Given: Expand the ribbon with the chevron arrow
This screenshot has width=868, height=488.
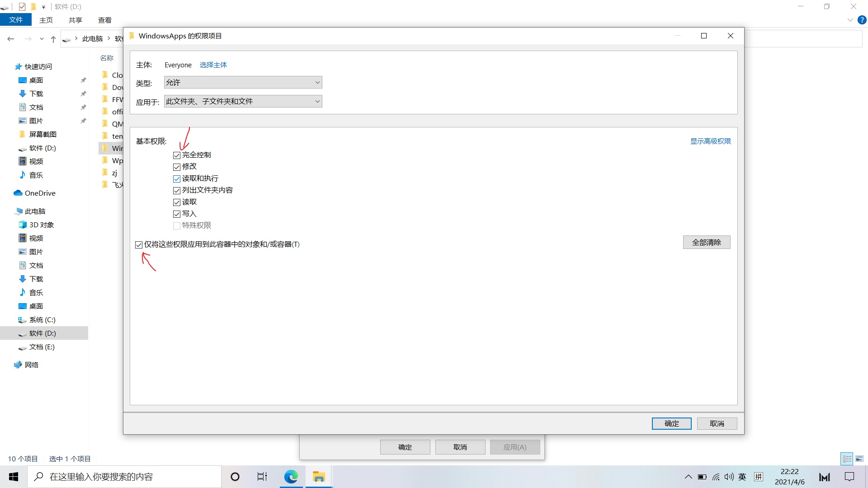Looking at the screenshot, I should 850,20.
